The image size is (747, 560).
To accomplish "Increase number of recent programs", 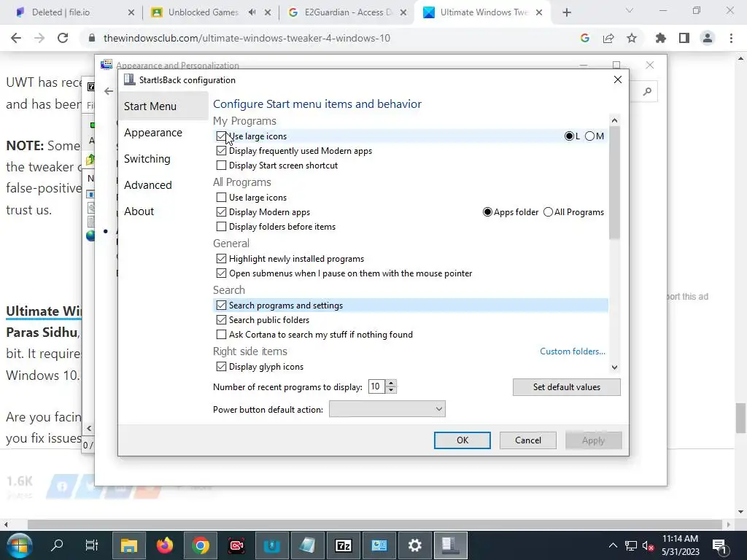I will [x=391, y=383].
